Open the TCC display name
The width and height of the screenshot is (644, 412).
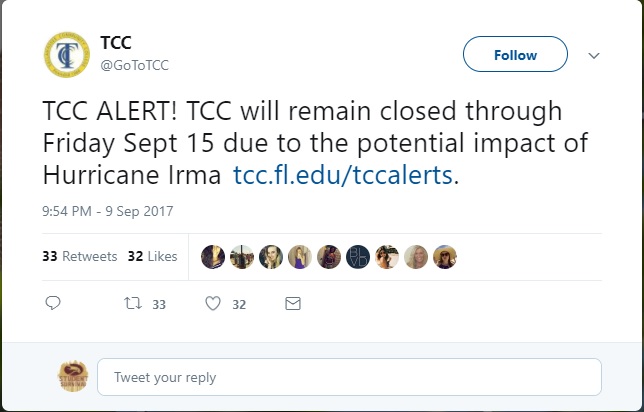(116, 43)
